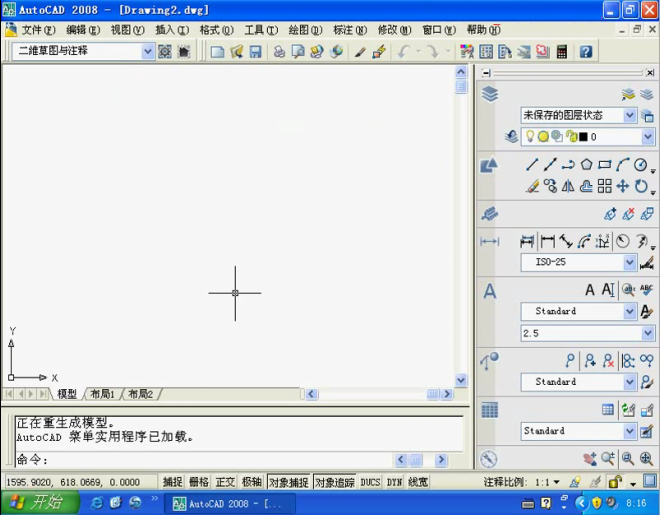Select the Move tool
Screen dimensions: 660x515
[623, 186]
